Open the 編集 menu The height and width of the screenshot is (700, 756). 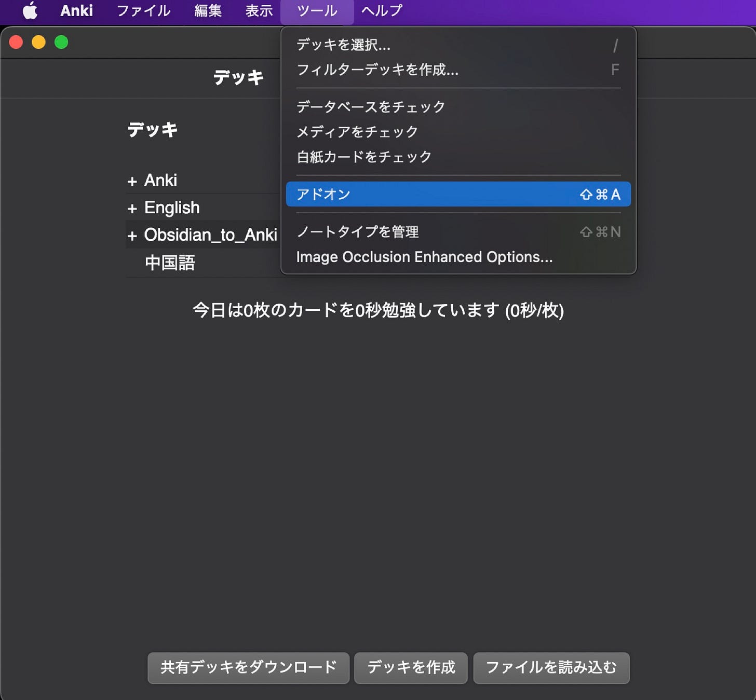(x=208, y=10)
